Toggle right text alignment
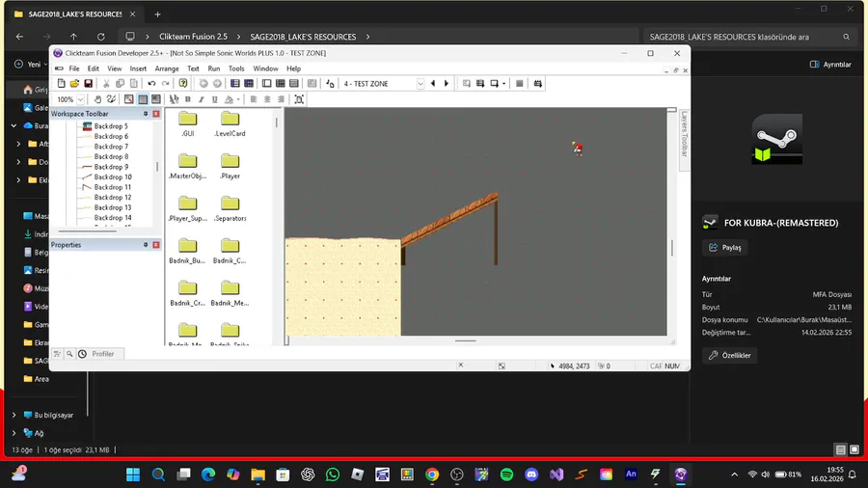The image size is (868, 488). click(281, 99)
